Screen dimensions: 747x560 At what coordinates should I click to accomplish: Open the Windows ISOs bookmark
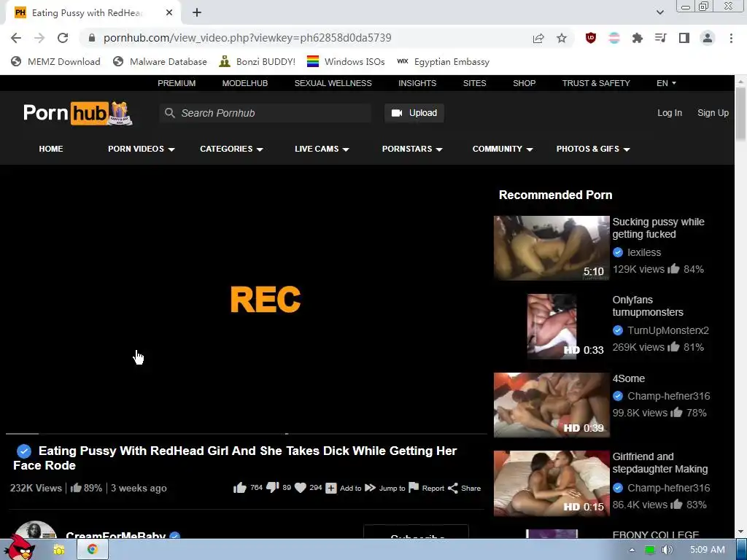(346, 61)
